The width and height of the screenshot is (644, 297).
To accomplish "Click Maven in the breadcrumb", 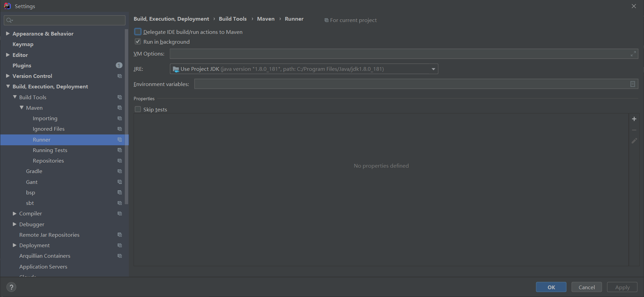I will [x=266, y=19].
